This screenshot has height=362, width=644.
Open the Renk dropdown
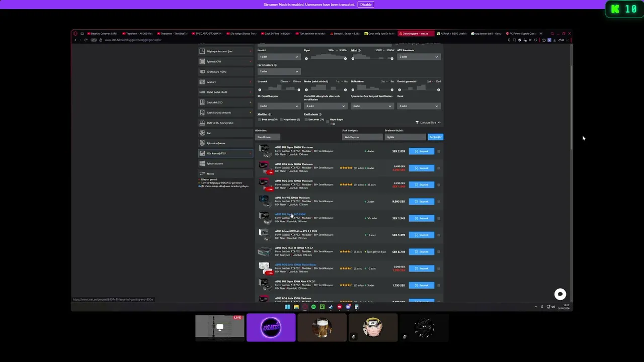coord(419,106)
